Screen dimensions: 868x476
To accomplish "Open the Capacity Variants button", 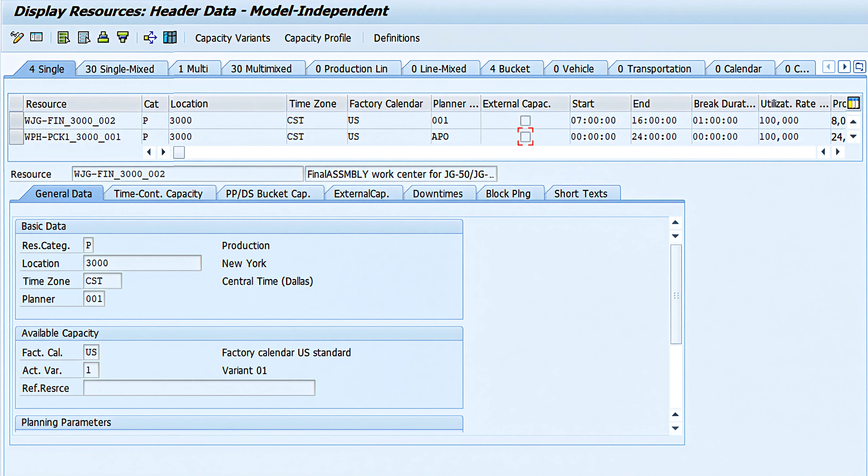I will [232, 38].
